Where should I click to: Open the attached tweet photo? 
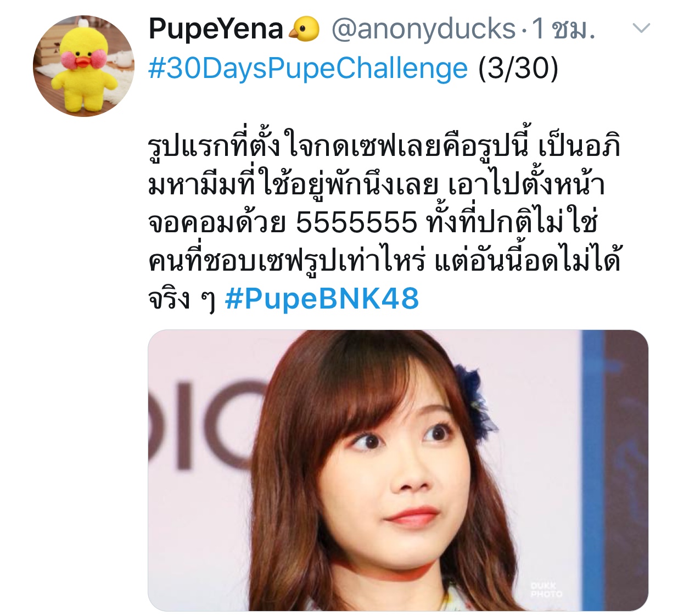click(398, 470)
